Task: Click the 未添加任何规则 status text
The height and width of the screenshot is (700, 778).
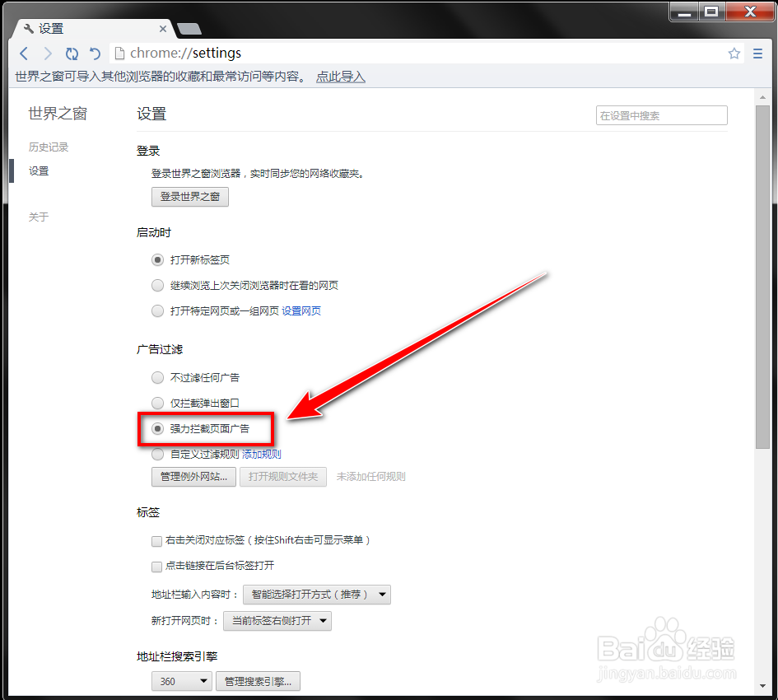Action: (370, 477)
